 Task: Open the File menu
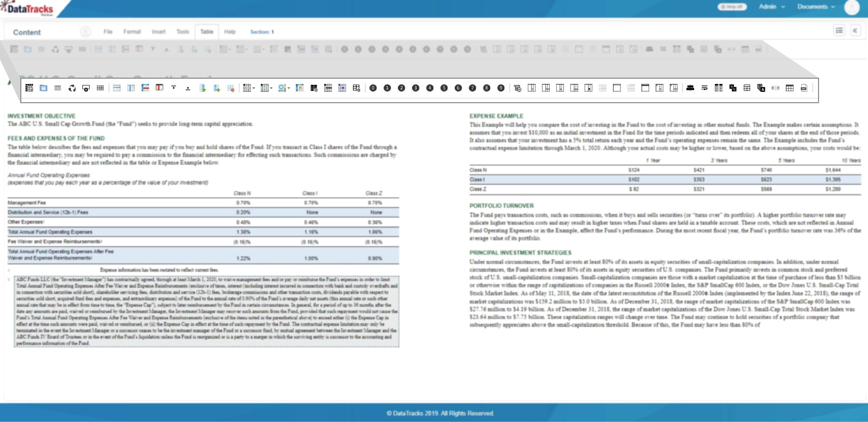point(108,32)
